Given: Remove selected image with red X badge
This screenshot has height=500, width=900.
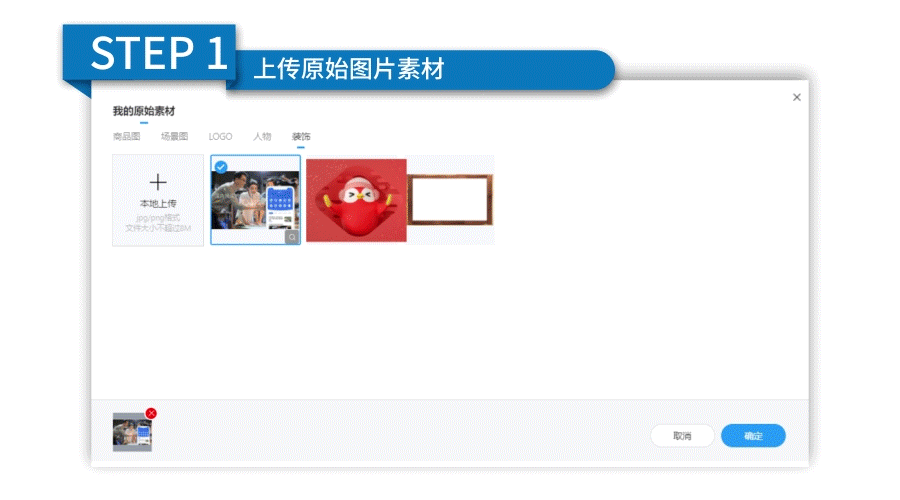Looking at the screenshot, I should [x=151, y=413].
